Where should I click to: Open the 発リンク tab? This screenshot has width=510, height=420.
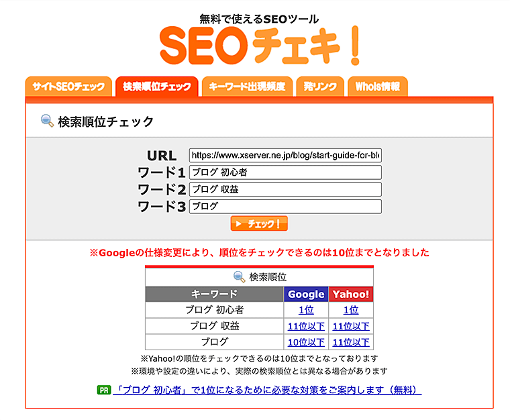pyautogui.click(x=320, y=87)
